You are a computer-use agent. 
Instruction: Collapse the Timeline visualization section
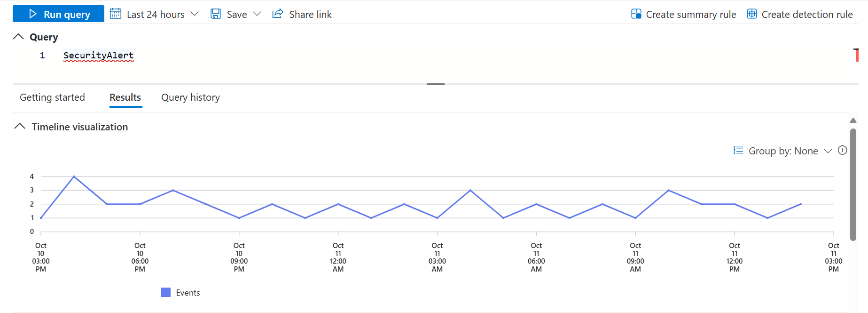tap(20, 127)
